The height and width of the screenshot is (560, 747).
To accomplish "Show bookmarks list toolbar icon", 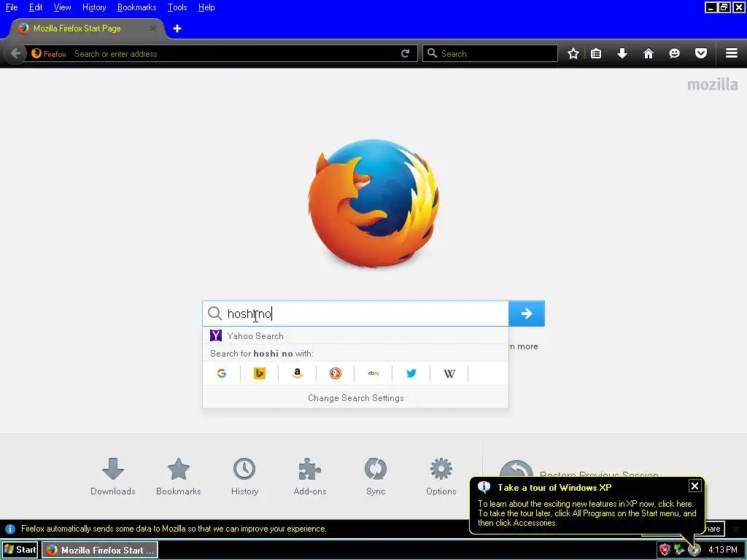I will (x=596, y=53).
